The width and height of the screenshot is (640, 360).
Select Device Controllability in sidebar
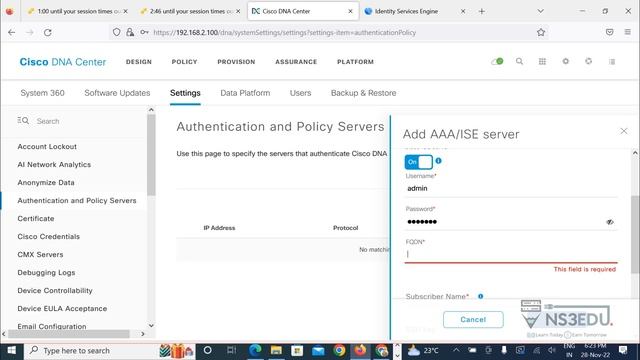(x=55, y=290)
